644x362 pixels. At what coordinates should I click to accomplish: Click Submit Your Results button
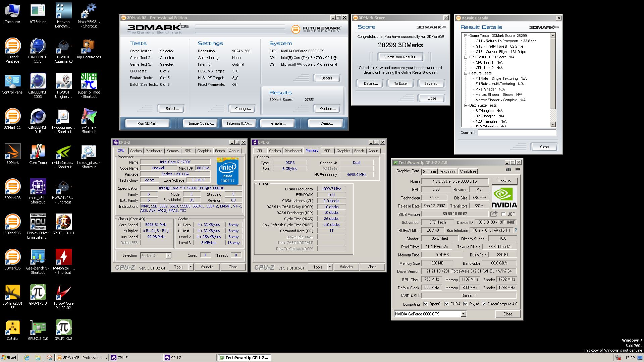click(400, 57)
